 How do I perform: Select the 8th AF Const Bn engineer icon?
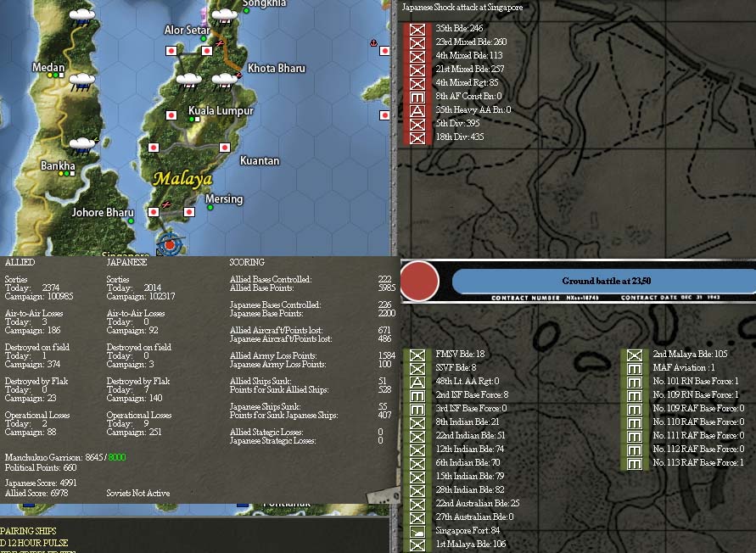417,97
